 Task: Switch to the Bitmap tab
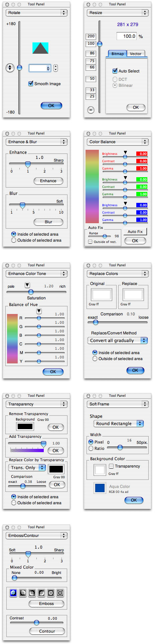[x=118, y=54]
